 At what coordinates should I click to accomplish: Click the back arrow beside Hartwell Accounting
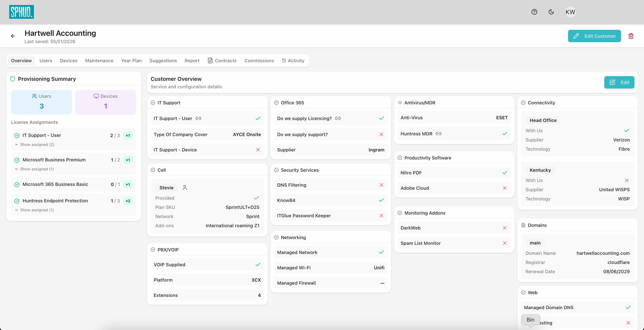(x=13, y=36)
